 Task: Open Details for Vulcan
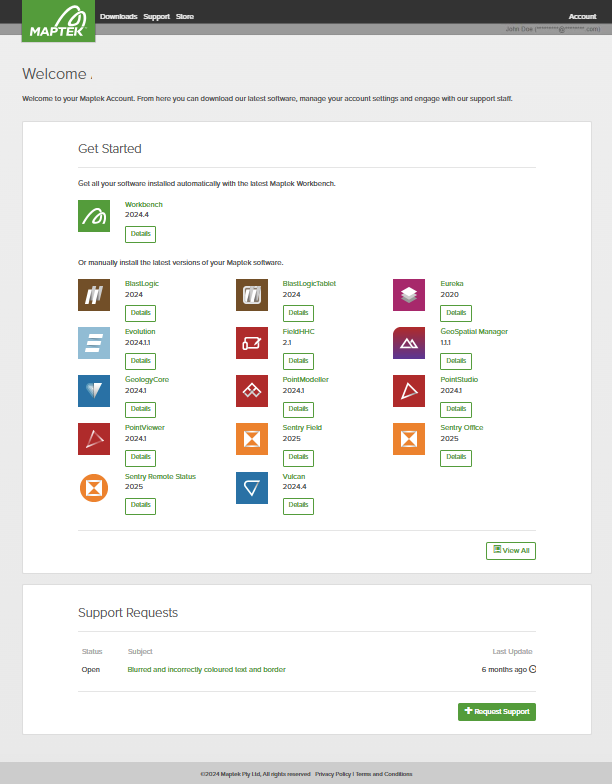coord(298,506)
